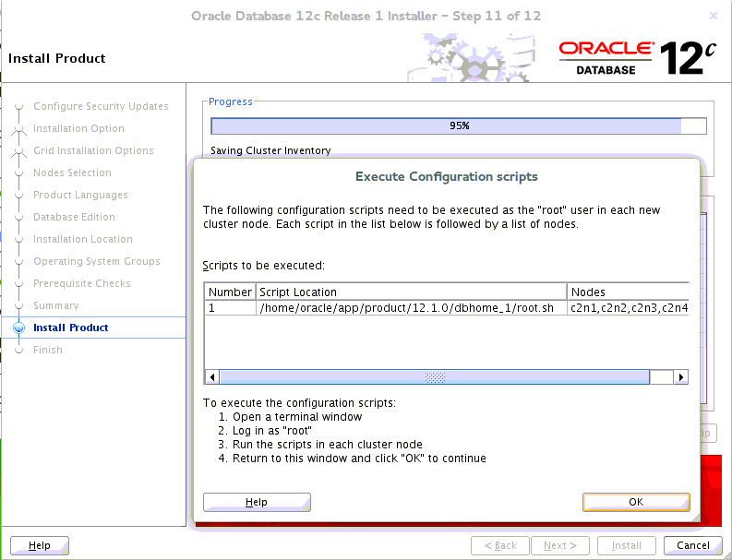Click Configure Security Updates step
This screenshot has width=732, height=560.
[x=101, y=106]
